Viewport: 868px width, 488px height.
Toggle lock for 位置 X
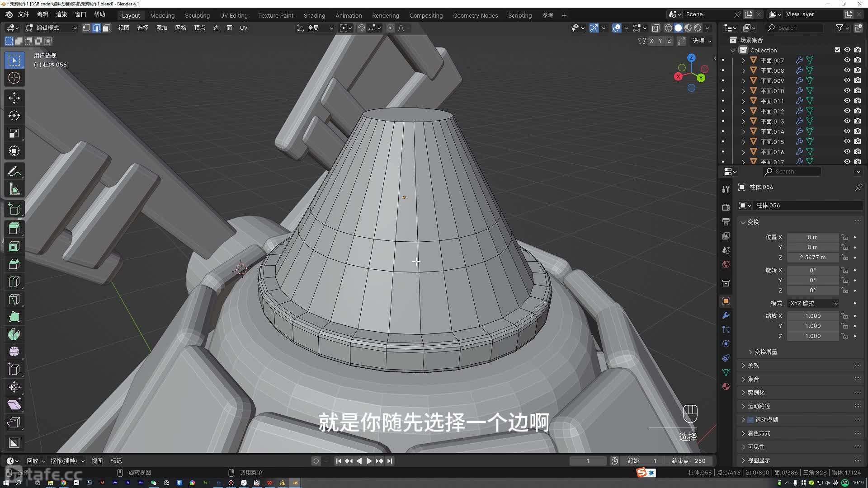pyautogui.click(x=844, y=237)
